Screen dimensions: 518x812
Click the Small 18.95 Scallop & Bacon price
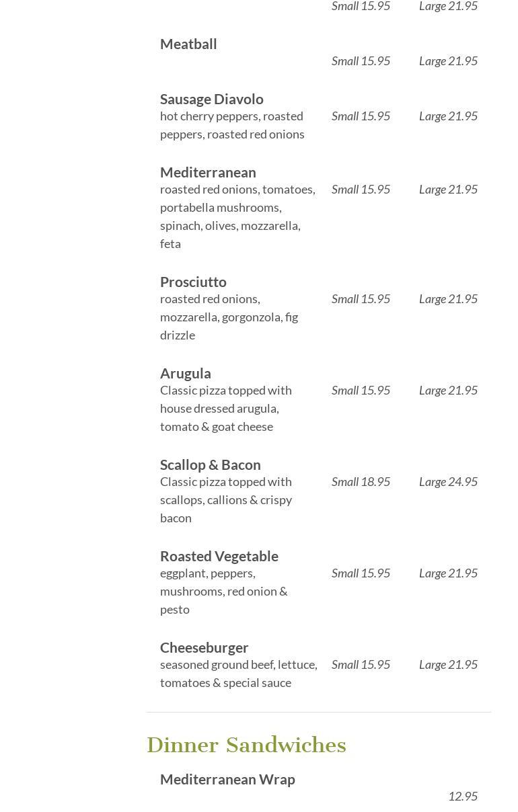point(361,481)
